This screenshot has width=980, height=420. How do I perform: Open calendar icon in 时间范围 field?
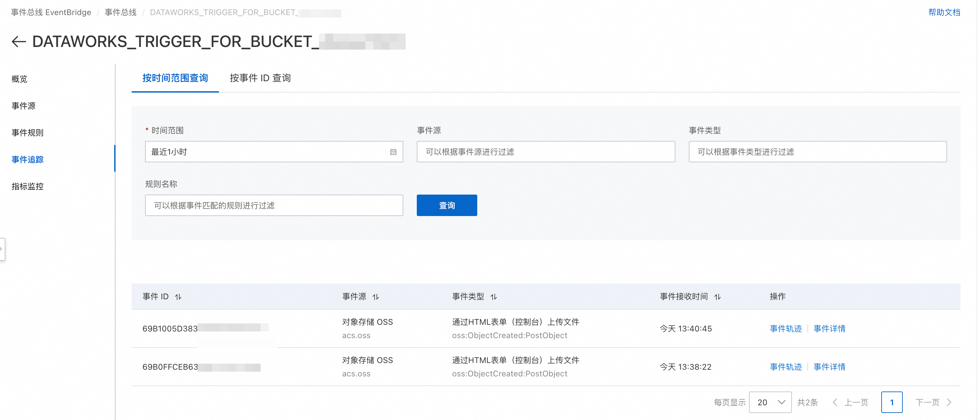point(393,152)
